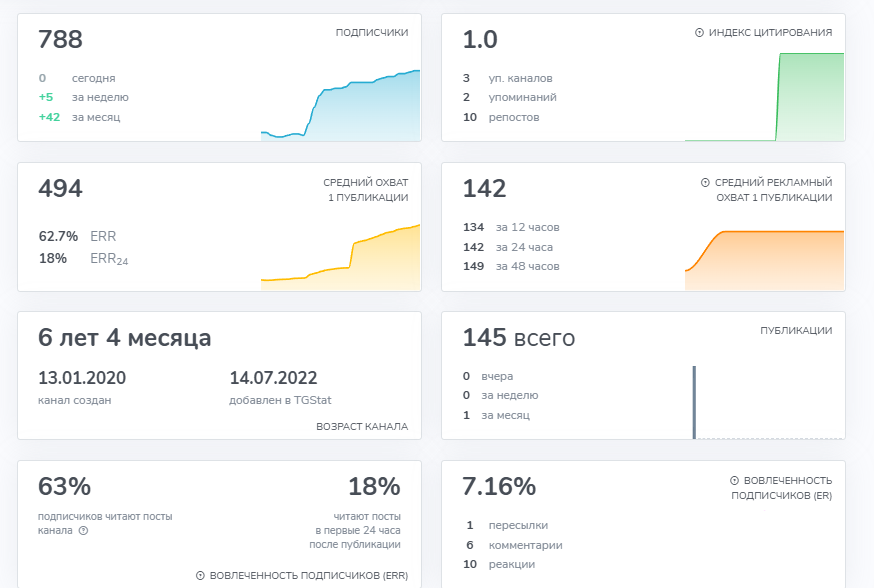
Task: Click the help icon beside СРЕДНИЙ РЕКЛАМНЫЙ ОХВАТ
Action: (705, 183)
